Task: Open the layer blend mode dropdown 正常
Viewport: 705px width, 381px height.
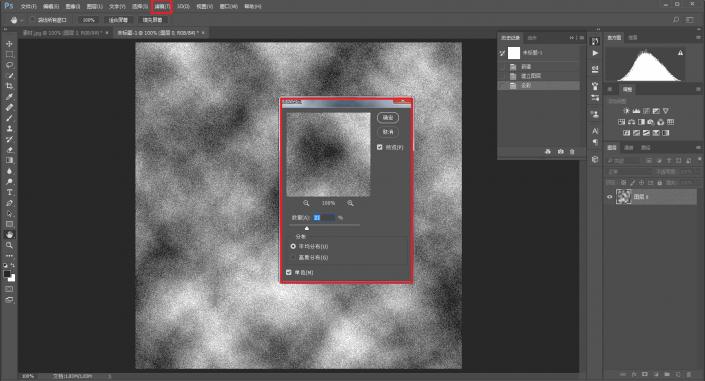Action: pyautogui.click(x=629, y=172)
